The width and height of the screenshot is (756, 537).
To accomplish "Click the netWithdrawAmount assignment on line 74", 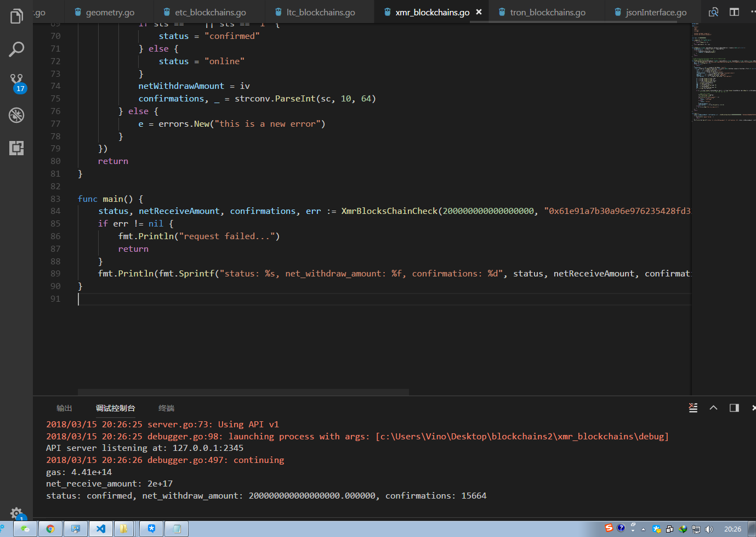I will click(194, 86).
